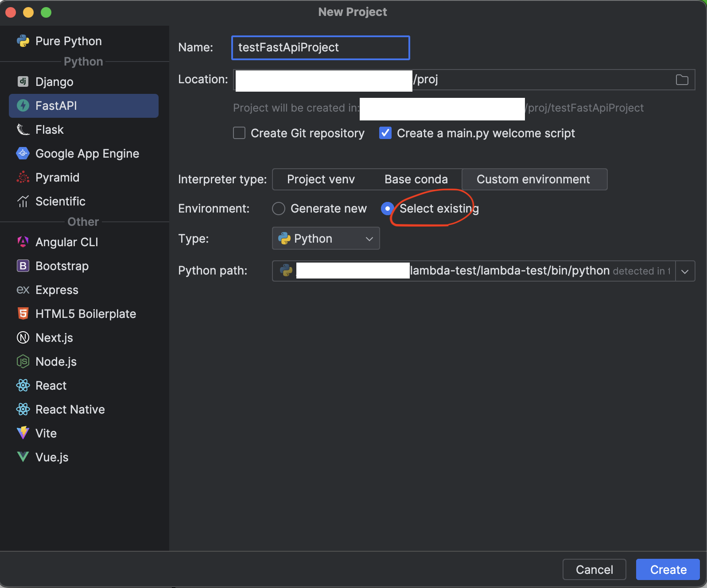This screenshot has height=588, width=707.
Task: Uncheck Create a main.py welcome script
Action: pyautogui.click(x=385, y=133)
